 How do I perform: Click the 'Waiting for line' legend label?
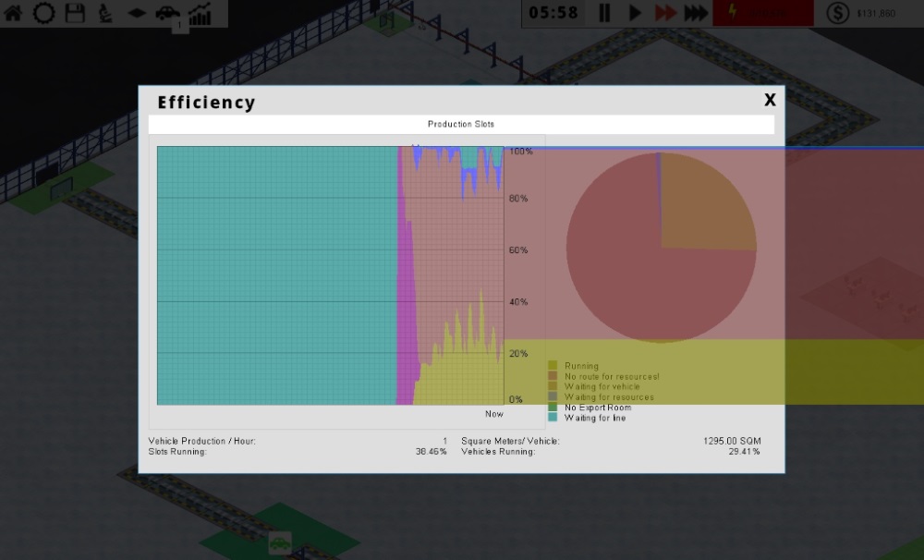click(x=595, y=418)
